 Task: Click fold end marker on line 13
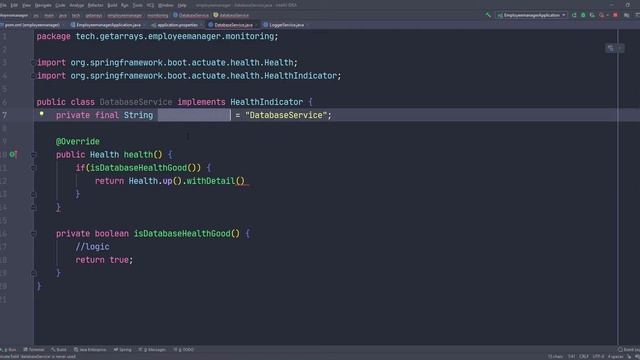tap(33, 194)
